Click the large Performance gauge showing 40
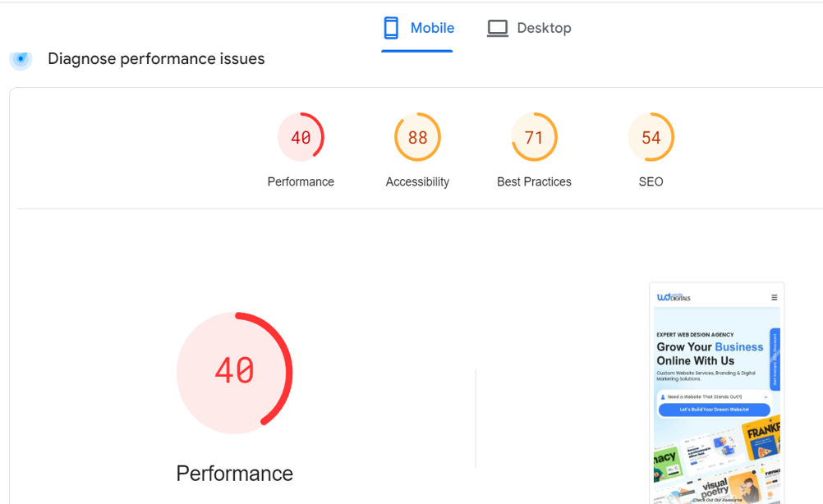 235,372
